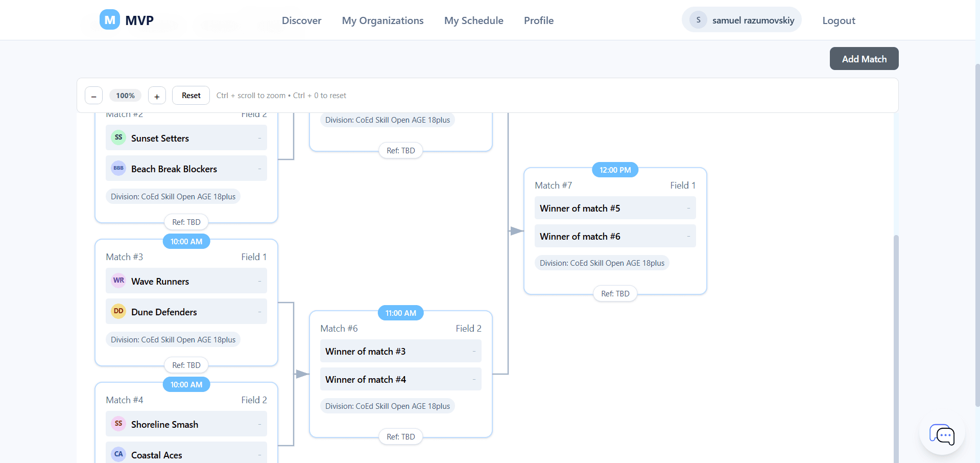980x463 pixels.
Task: Click the zoom in plus control
Action: point(156,96)
